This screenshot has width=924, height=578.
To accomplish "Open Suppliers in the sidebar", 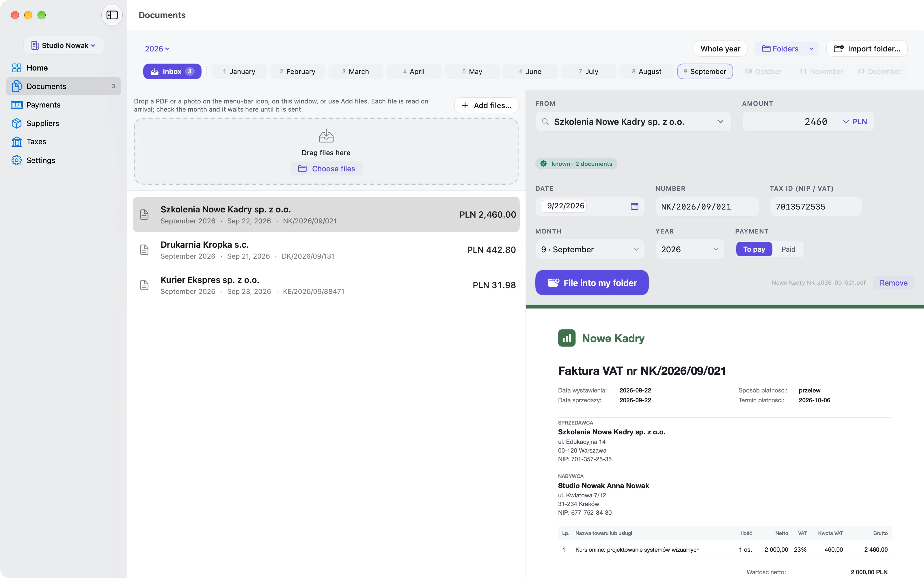I will pos(64,123).
